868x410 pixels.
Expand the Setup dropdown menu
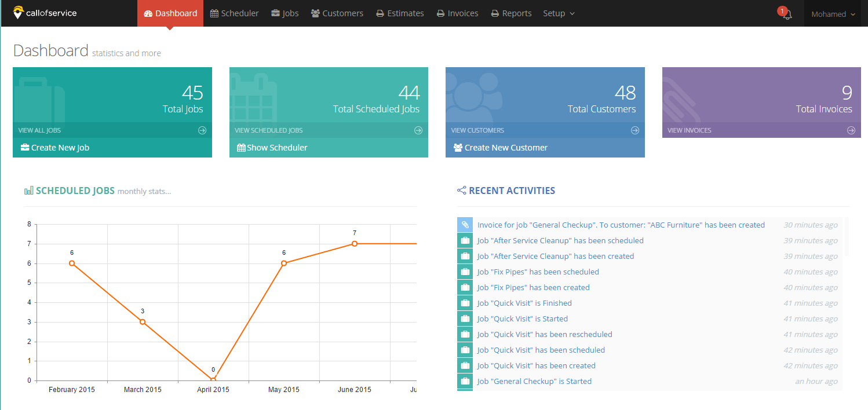pyautogui.click(x=559, y=13)
